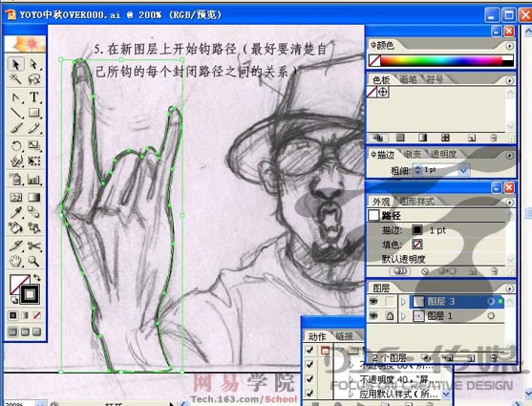Select the Direct Selection white arrow tool

click(34, 64)
